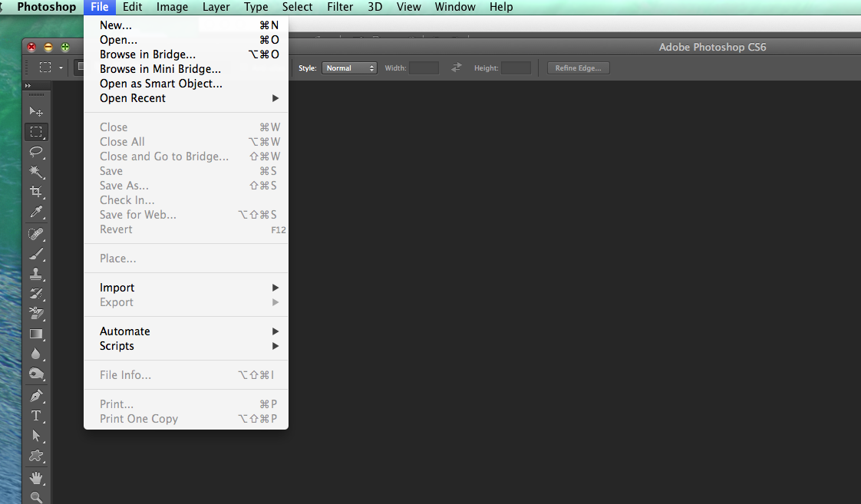Screen dimensions: 861x504
Task: Expand the Automate submenu
Action: 186,331
